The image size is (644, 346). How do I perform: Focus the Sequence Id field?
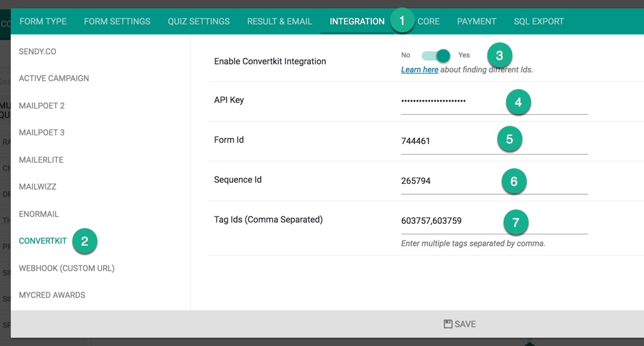tap(494, 181)
